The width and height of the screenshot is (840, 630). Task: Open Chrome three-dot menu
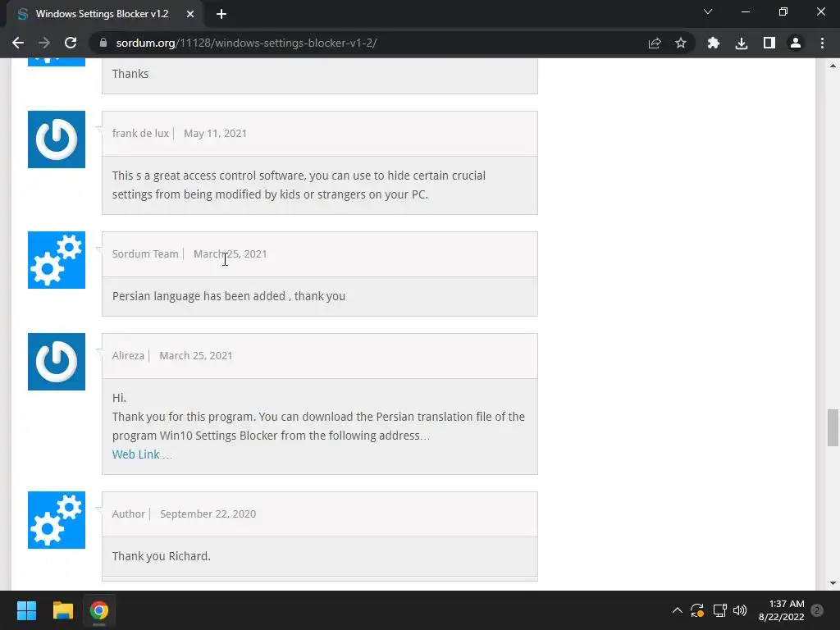click(822, 43)
